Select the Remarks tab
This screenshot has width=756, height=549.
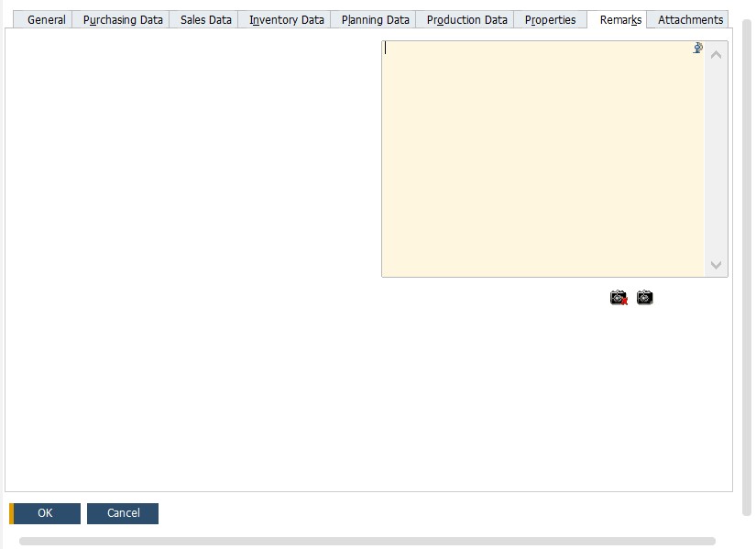pos(618,18)
